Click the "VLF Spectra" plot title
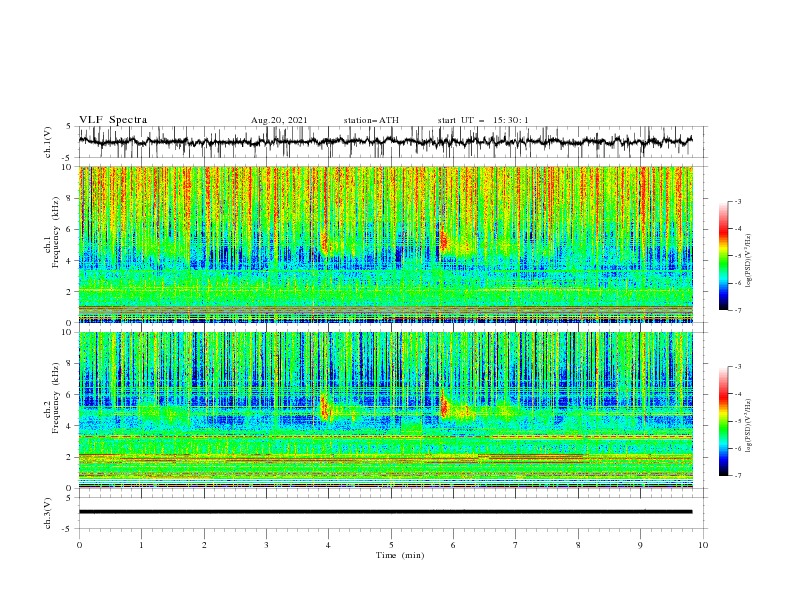The image size is (792, 612). pos(113,120)
